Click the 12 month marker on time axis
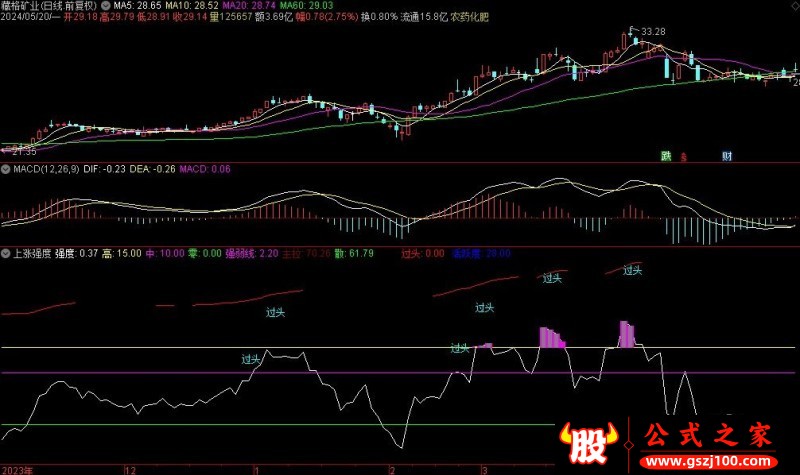The height and width of the screenshot is (475, 800). (129, 468)
